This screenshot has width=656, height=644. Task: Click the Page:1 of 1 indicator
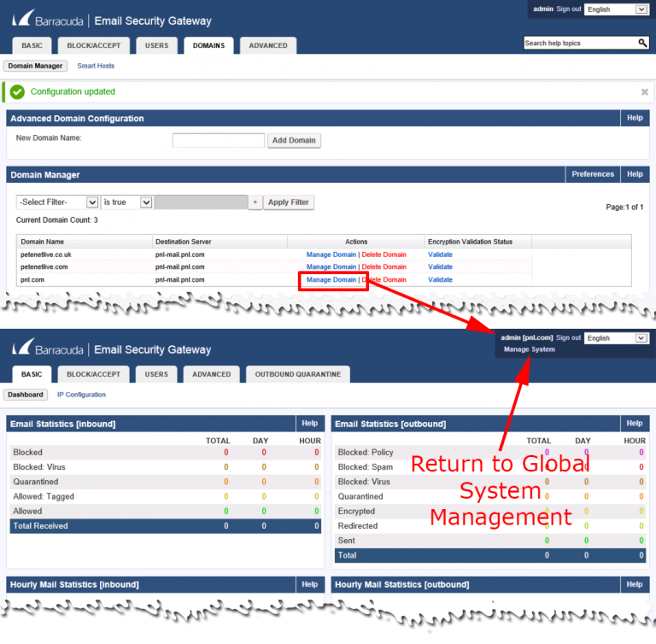(624, 208)
